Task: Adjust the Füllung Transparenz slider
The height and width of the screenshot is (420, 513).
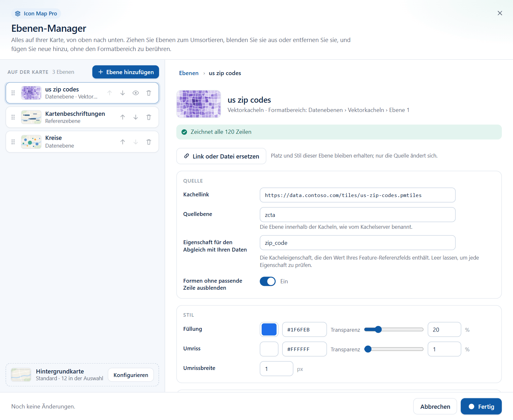Action: tap(394, 330)
